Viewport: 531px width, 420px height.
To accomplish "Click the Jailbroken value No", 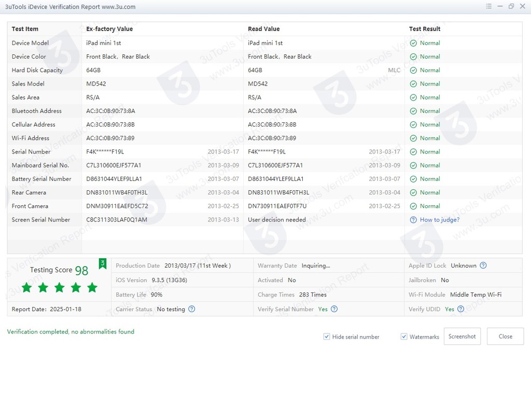I will (x=444, y=280).
